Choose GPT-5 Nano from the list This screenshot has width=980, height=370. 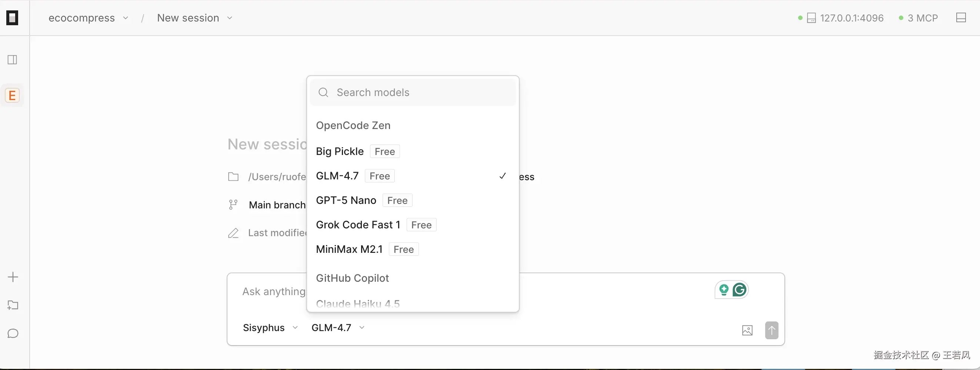click(x=346, y=200)
